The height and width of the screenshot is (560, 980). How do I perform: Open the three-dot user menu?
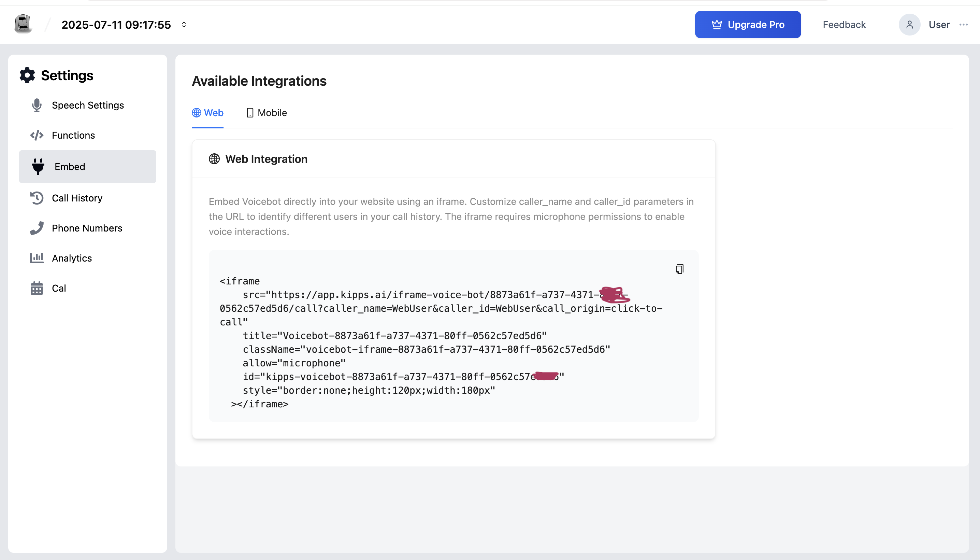pyautogui.click(x=964, y=25)
